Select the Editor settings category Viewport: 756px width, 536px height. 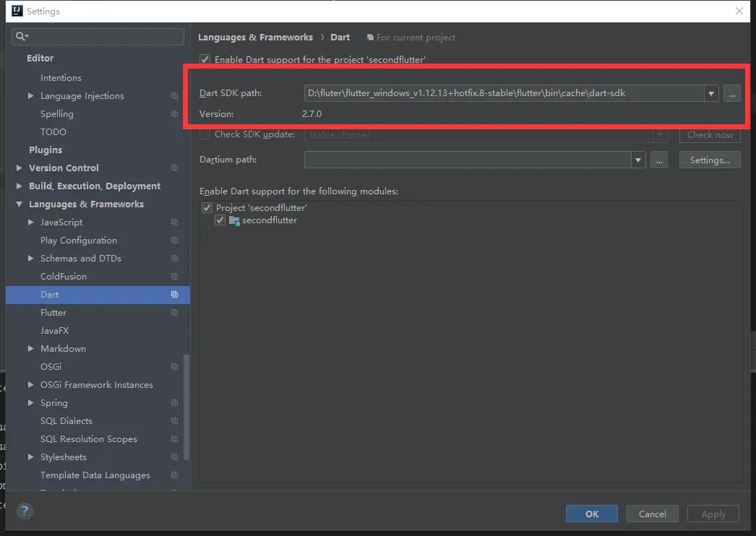pos(40,59)
